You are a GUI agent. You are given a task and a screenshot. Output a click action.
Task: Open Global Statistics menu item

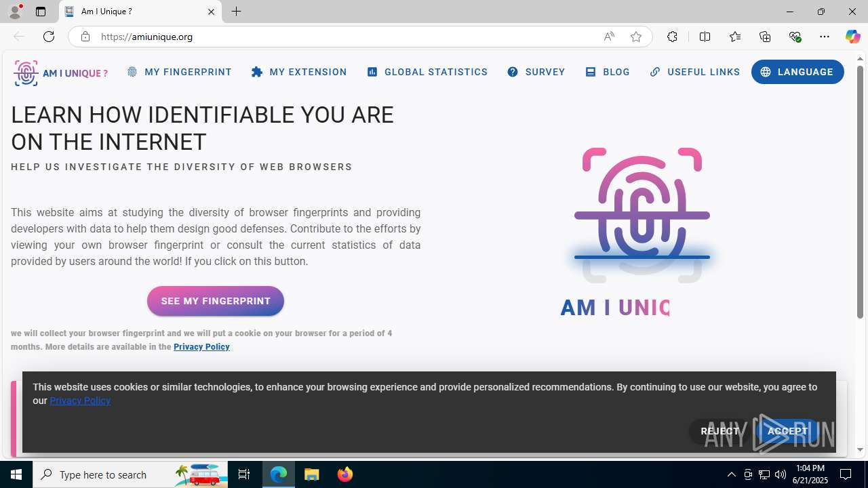tap(427, 72)
